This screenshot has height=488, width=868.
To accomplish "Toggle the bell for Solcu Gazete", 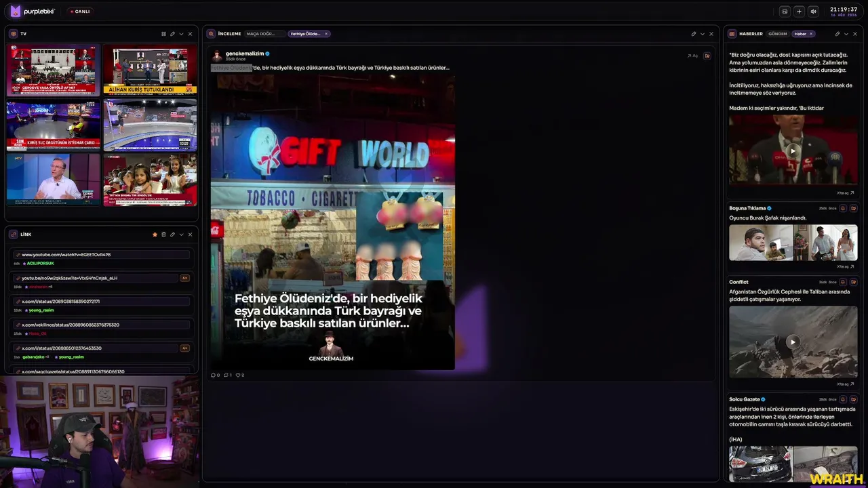I will coord(843,399).
